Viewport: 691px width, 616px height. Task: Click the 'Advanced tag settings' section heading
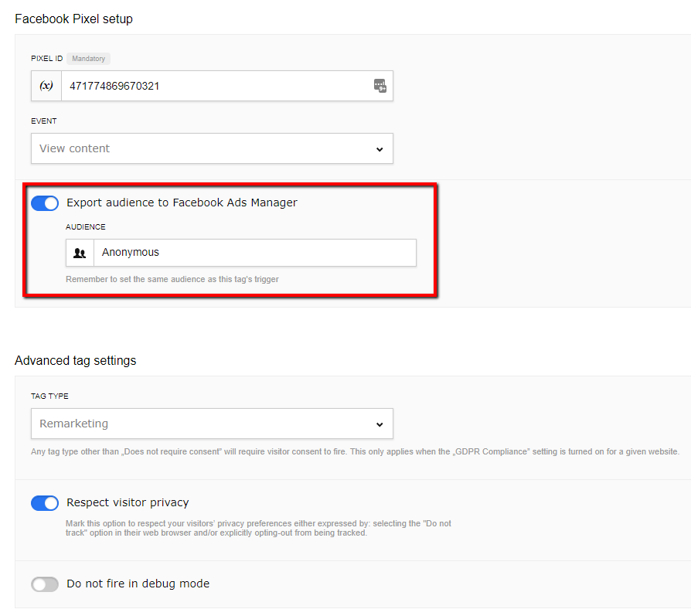(75, 360)
